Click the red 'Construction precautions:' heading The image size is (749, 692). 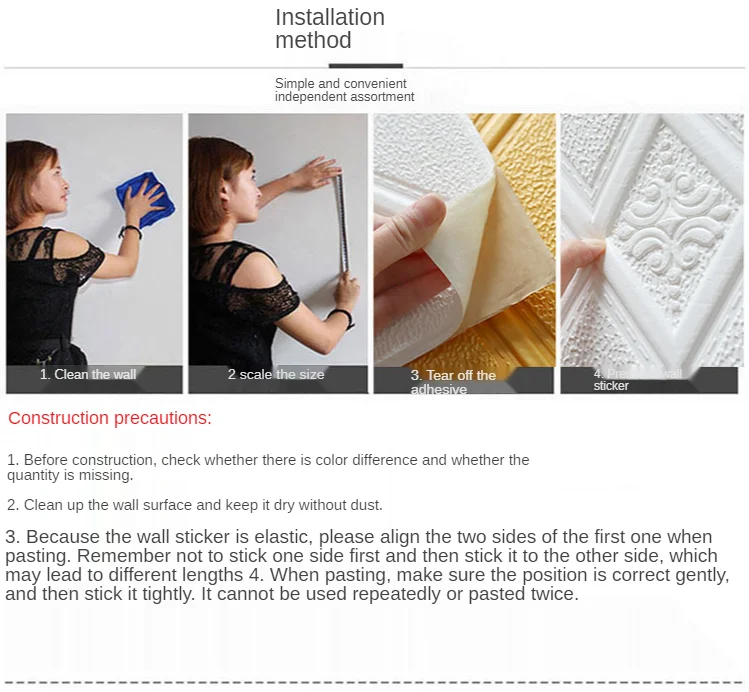(109, 418)
